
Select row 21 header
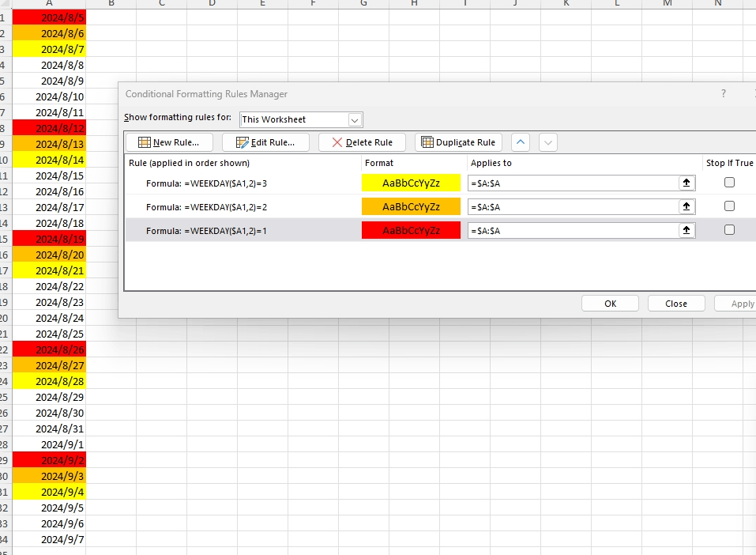[x=5, y=334]
